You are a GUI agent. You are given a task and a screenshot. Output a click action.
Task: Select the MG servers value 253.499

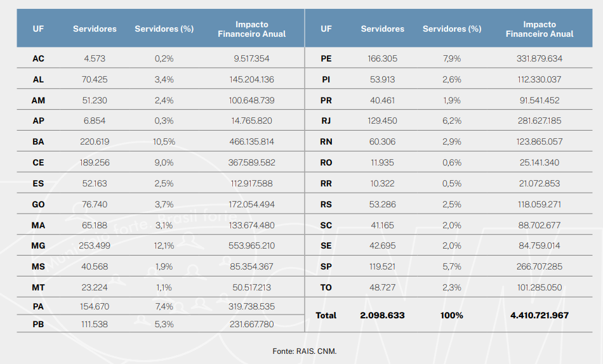95,245
